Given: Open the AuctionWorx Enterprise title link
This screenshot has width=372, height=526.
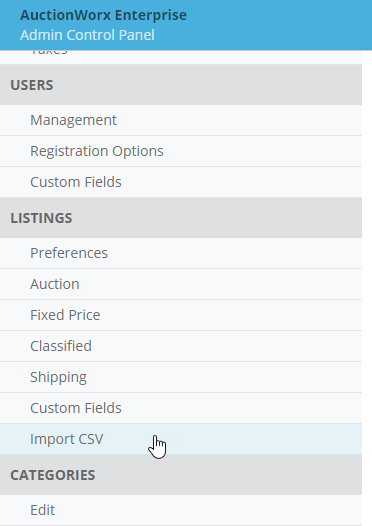Looking at the screenshot, I should pos(103,15).
